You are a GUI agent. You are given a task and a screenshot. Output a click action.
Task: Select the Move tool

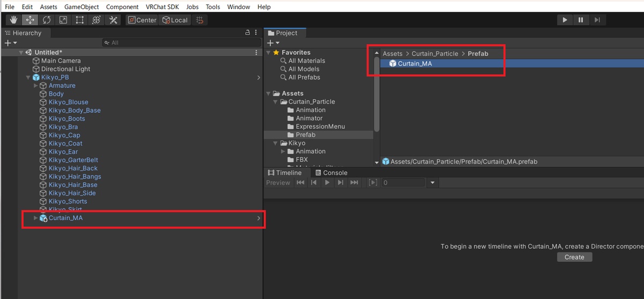click(x=30, y=20)
